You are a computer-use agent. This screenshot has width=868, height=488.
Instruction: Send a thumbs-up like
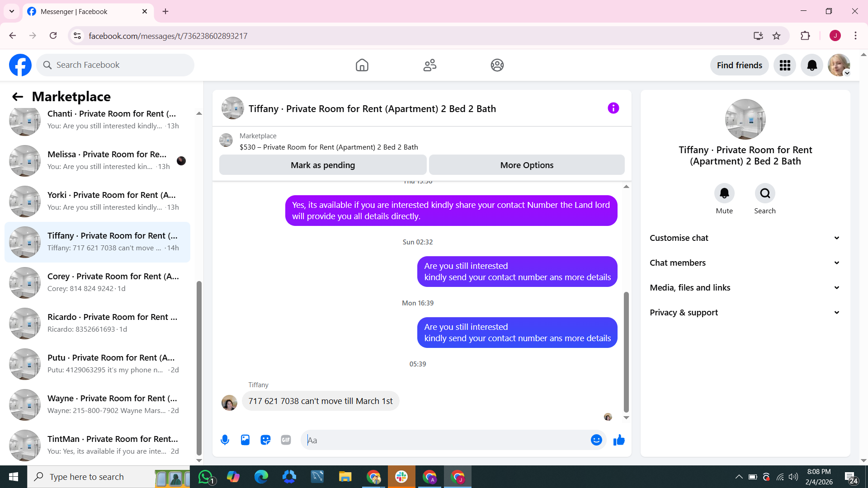click(619, 440)
